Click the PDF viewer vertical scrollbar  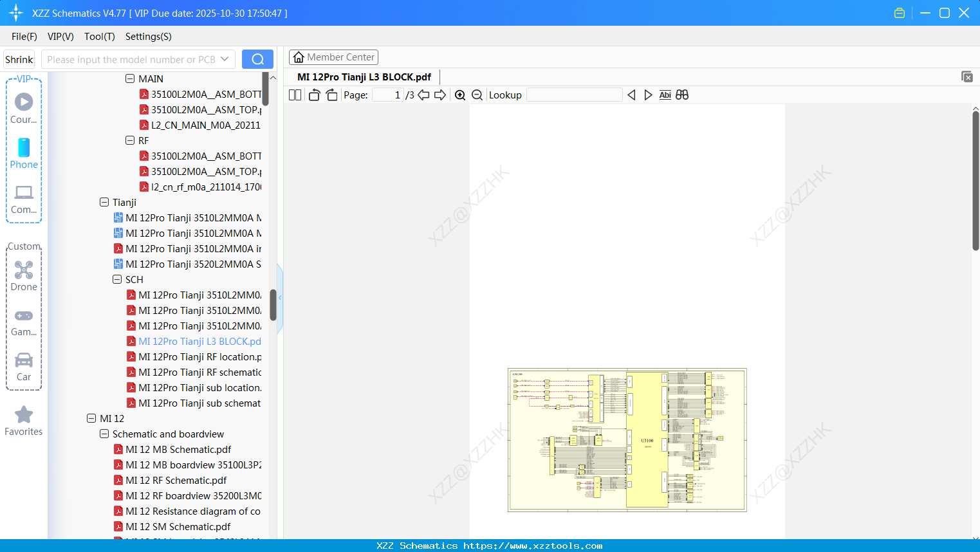[x=975, y=181]
